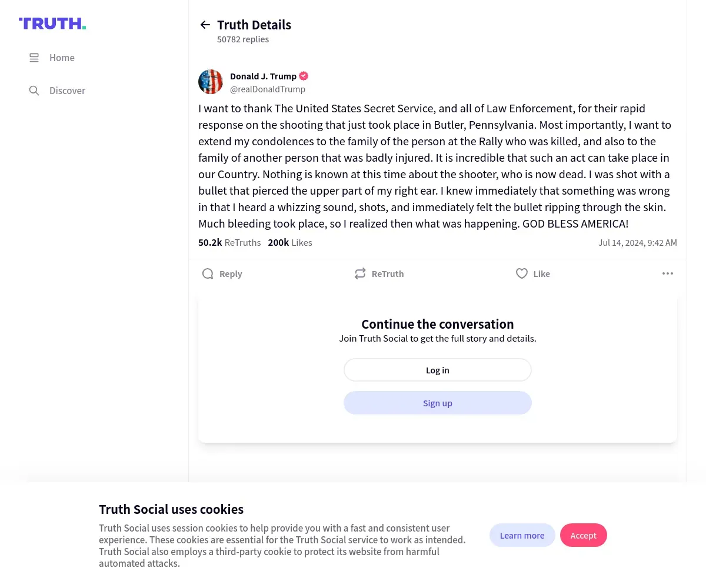
Task: View the 200k Likes list
Action: 290,242
